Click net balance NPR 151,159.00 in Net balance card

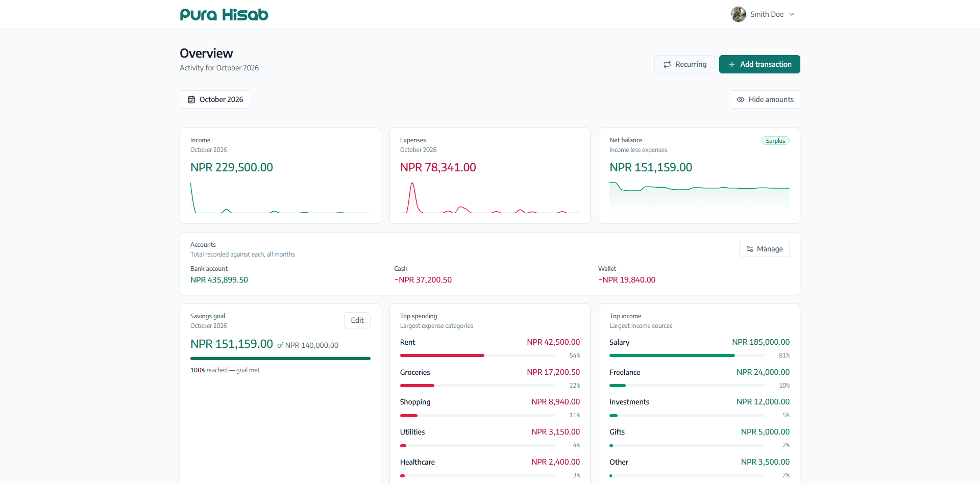(651, 167)
